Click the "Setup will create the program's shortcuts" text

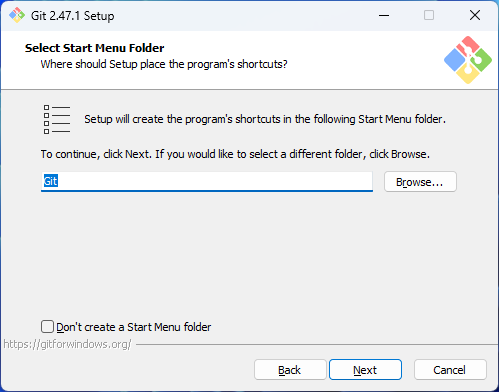click(x=265, y=119)
